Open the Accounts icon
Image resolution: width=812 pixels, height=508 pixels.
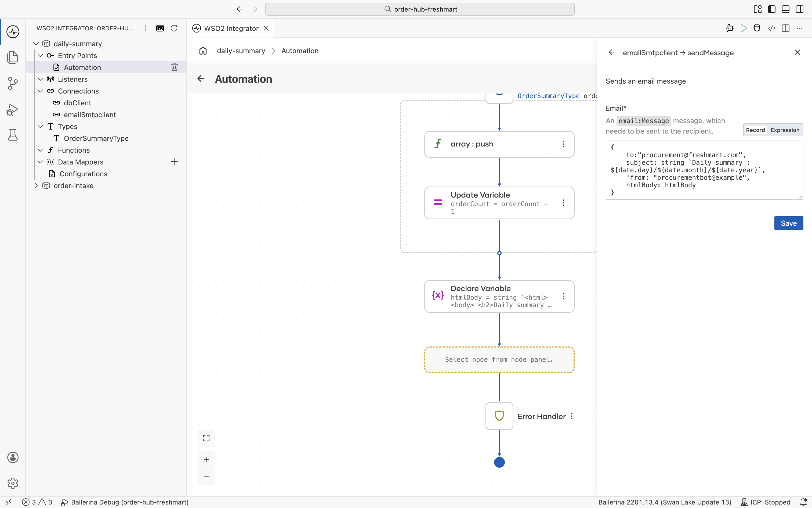point(13,457)
